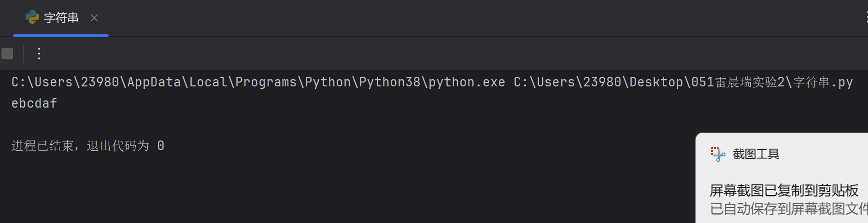Open the 屏幕截图已复制到剪贴板 notification message
868x223 pixels.
(783, 191)
